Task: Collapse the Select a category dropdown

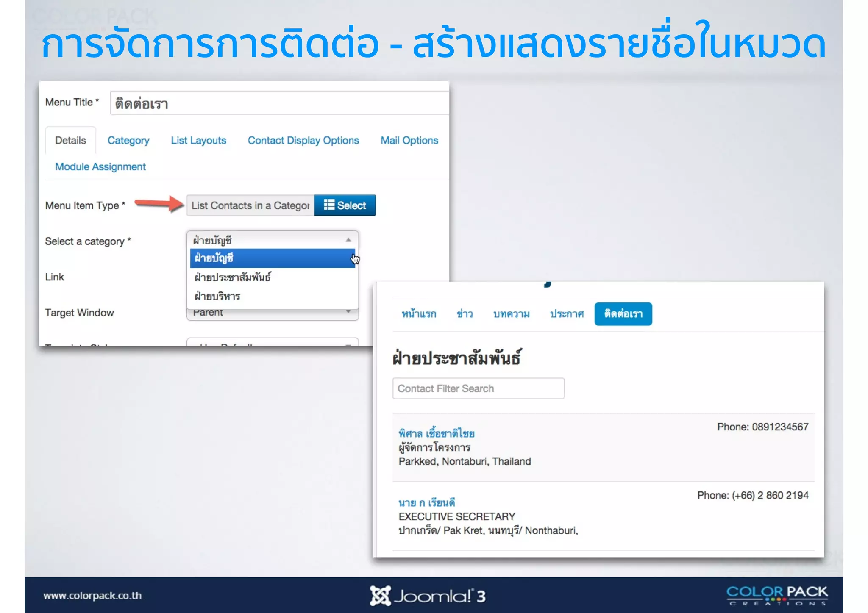Action: pyautogui.click(x=273, y=240)
